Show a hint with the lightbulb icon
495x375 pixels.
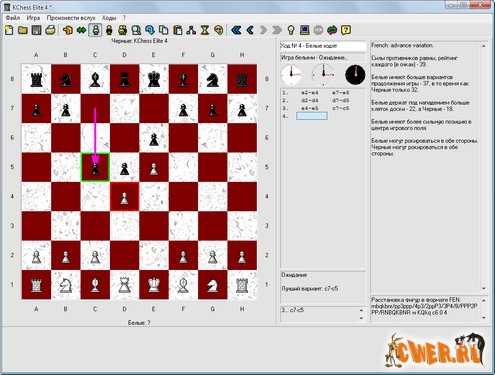291,30
